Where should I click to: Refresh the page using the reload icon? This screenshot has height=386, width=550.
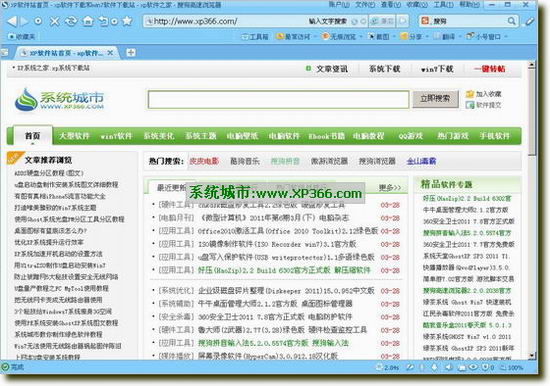pos(71,21)
